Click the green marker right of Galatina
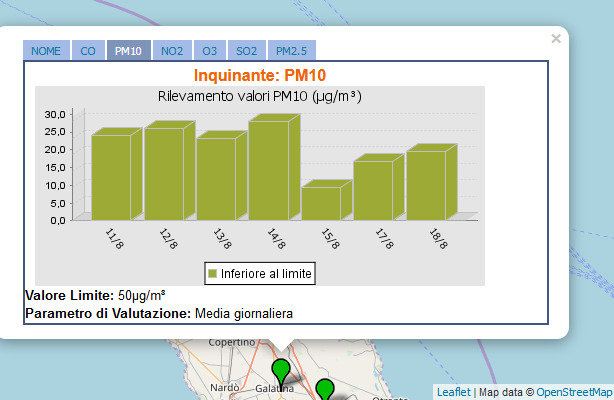This screenshot has width=614, height=400. (x=325, y=389)
